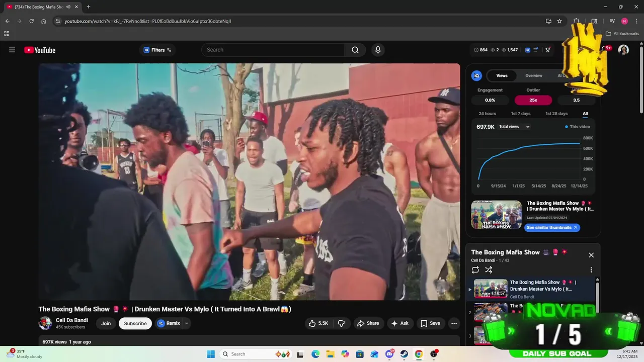Play first playlist video with 1:10:57 duration
Viewport: 644px width, 362px height.
[x=491, y=289]
